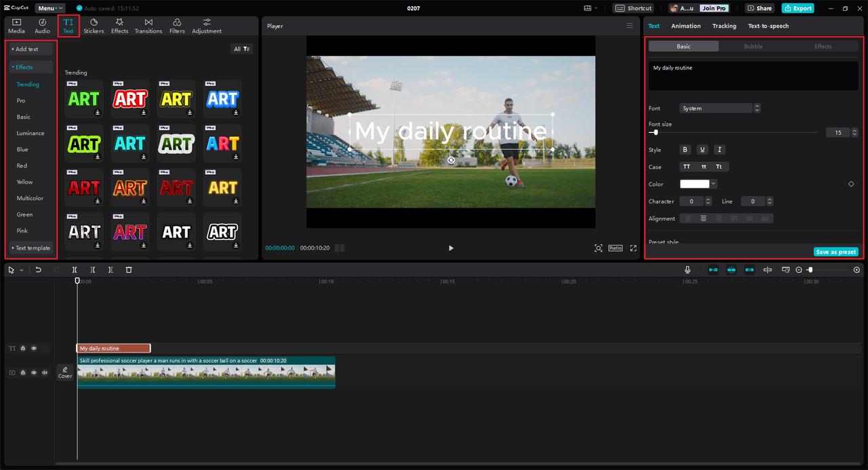This screenshot has width=868, height=470.
Task: Click the white text color swatch
Action: 694,184
